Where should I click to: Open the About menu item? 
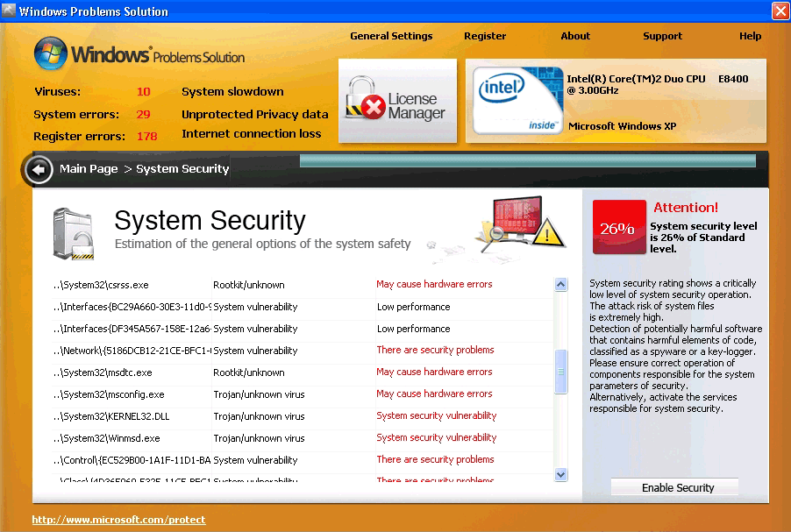click(575, 36)
